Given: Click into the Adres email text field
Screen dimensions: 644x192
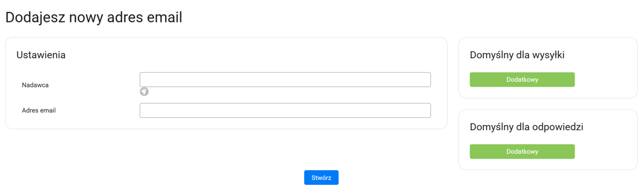Looking at the screenshot, I should 285,110.
